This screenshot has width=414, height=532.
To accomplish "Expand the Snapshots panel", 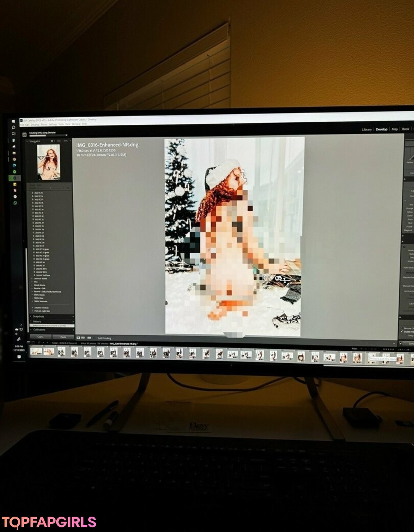I will pyautogui.click(x=38, y=316).
